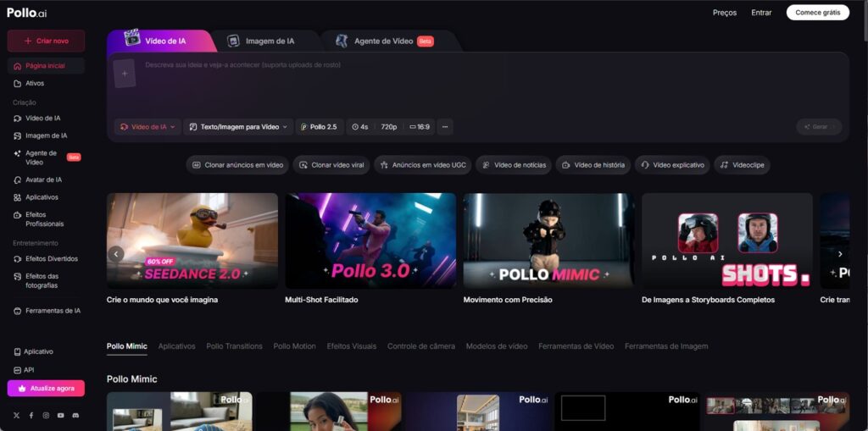
Task: Open Efeitos das fotografias in sidebar
Action: point(46,280)
